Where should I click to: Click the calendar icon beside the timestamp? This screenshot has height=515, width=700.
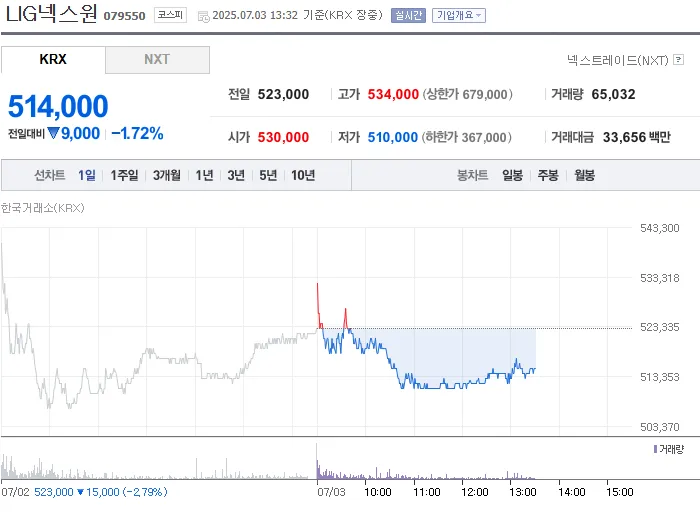click(204, 17)
